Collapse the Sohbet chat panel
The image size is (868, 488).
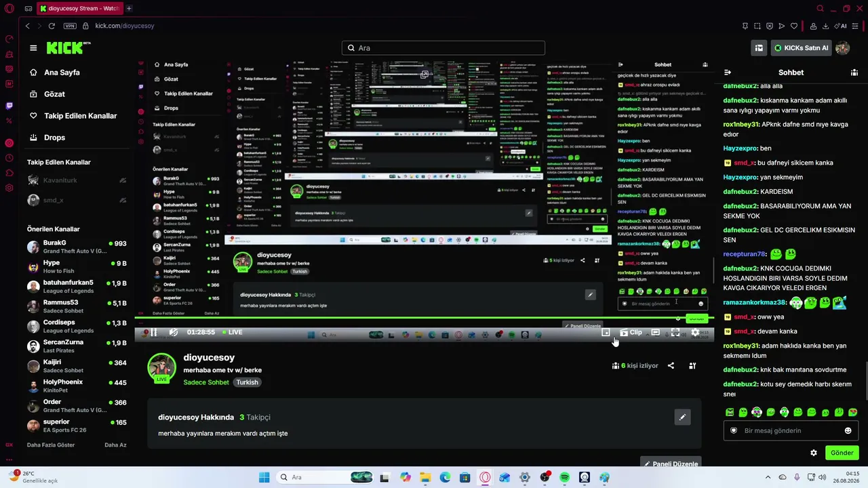coord(728,73)
